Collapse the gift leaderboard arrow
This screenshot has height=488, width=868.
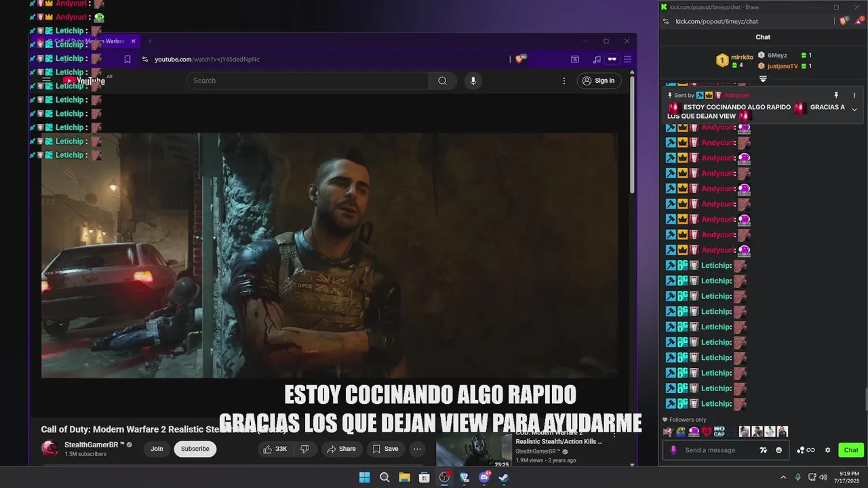763,79
